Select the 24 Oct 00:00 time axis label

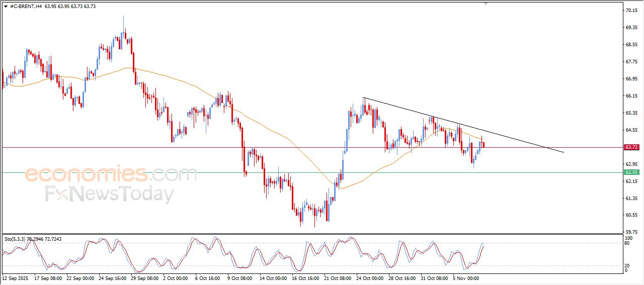(370, 277)
